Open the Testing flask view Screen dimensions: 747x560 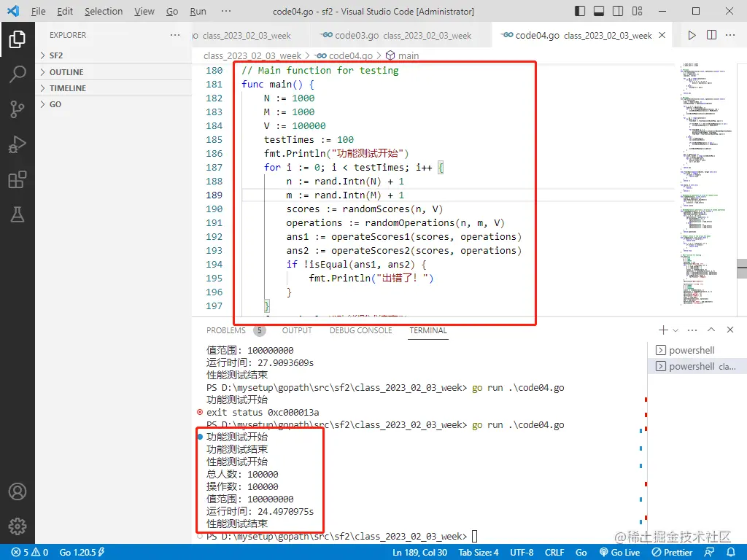[18, 215]
